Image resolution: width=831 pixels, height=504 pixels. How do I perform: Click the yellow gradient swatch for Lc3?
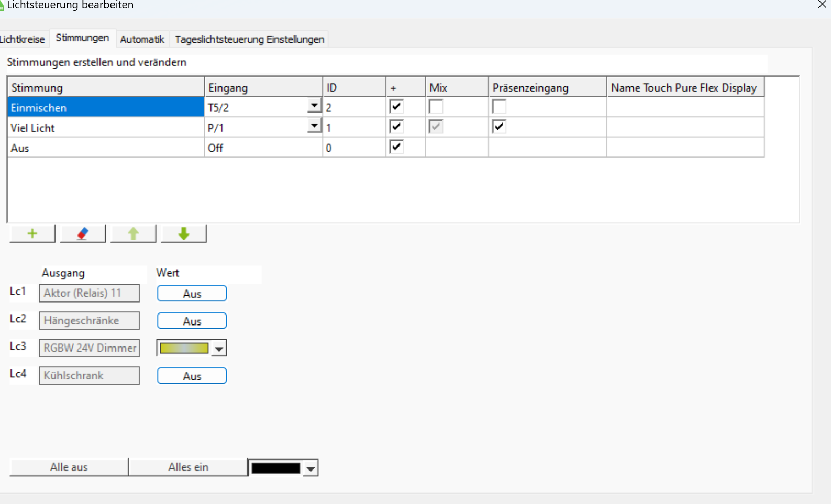tap(184, 349)
